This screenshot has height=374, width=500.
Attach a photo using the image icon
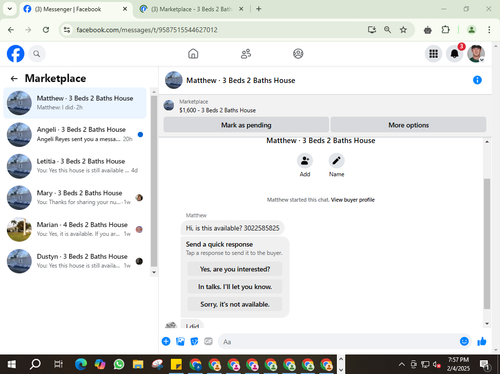[180, 341]
